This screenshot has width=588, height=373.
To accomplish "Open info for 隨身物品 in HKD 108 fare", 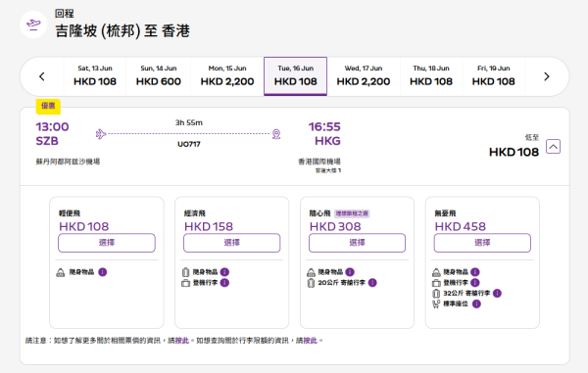I will click(x=102, y=272).
